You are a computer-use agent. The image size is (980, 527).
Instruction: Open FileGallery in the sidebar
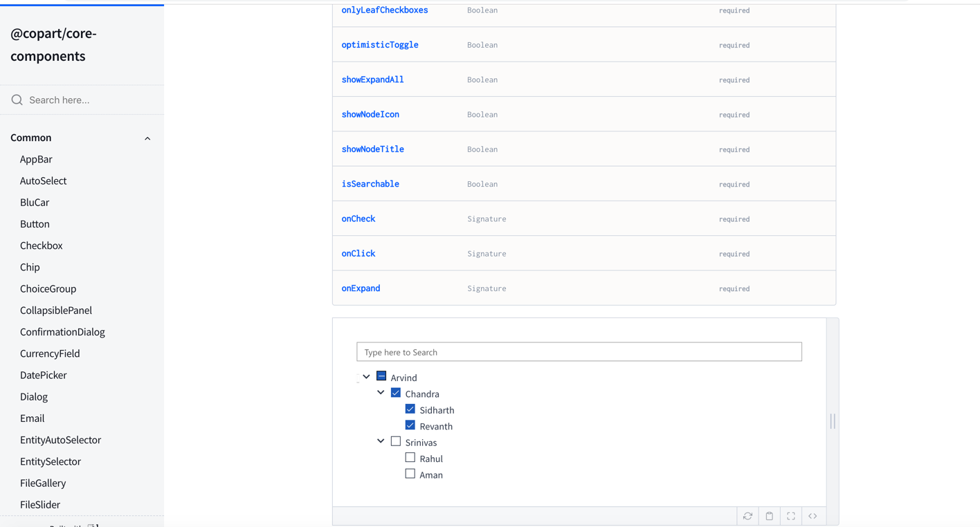point(43,483)
